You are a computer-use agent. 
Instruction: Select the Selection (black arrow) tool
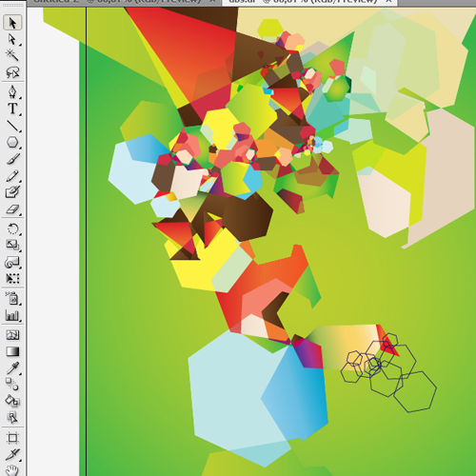click(x=12, y=23)
